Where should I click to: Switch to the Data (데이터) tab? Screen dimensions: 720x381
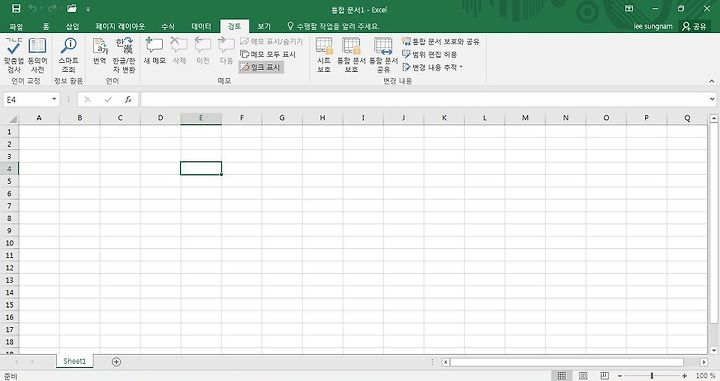point(201,27)
